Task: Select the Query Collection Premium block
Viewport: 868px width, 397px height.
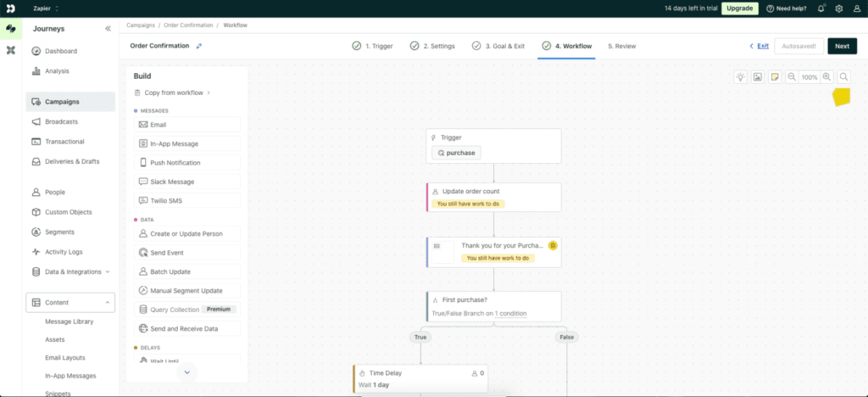Action: click(x=187, y=310)
